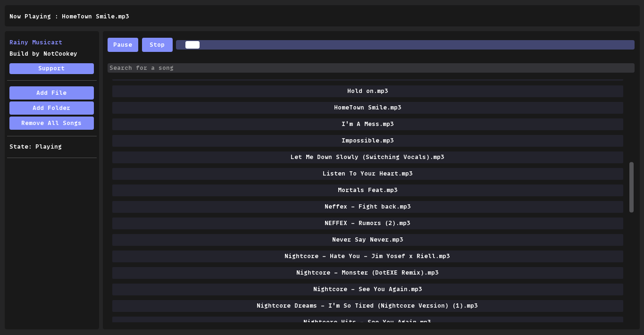
Task: Add a folder of songs
Action: click(x=51, y=108)
